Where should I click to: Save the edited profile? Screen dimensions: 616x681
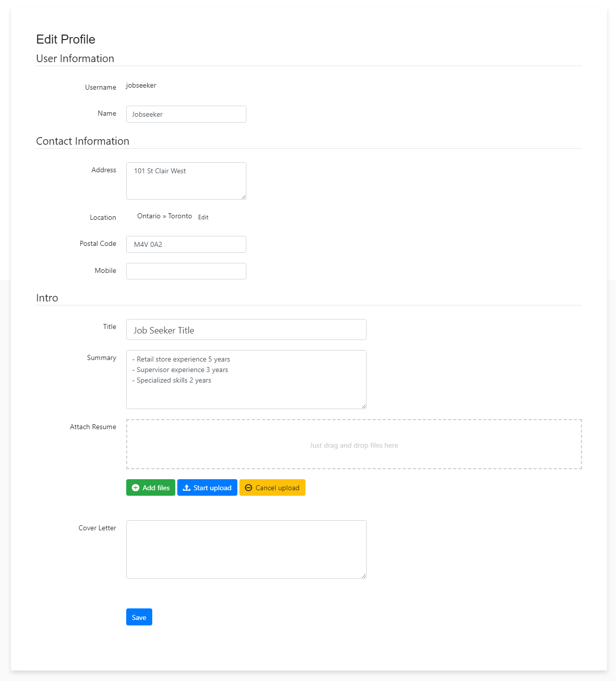(139, 617)
